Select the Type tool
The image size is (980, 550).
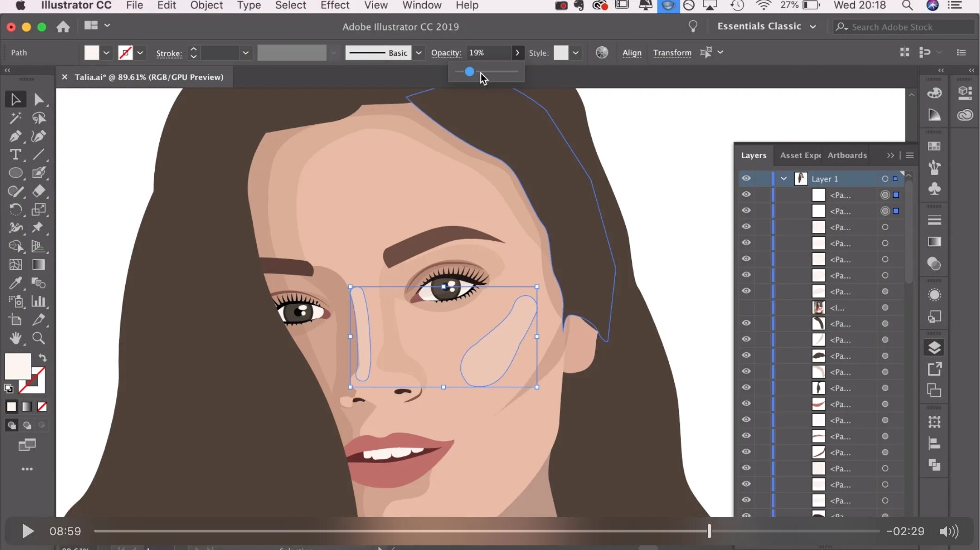click(x=15, y=154)
